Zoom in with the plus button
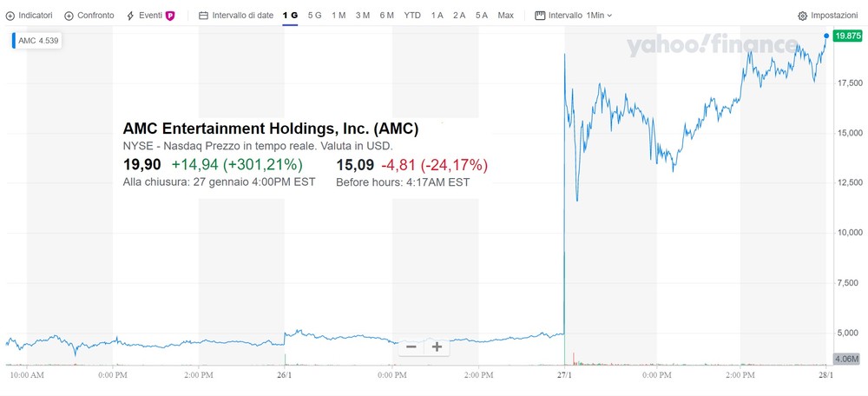 (437, 346)
